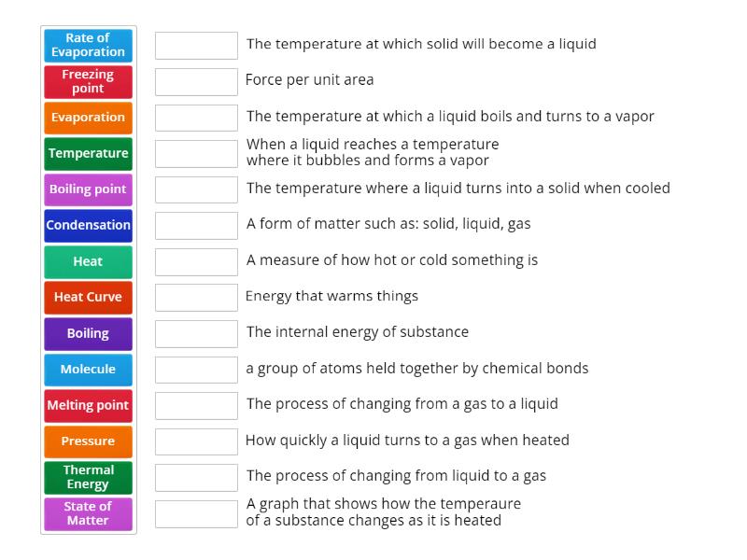Viewport: 747px width, 560px height.
Task: Choose the Pressure word card
Action: [x=88, y=441]
